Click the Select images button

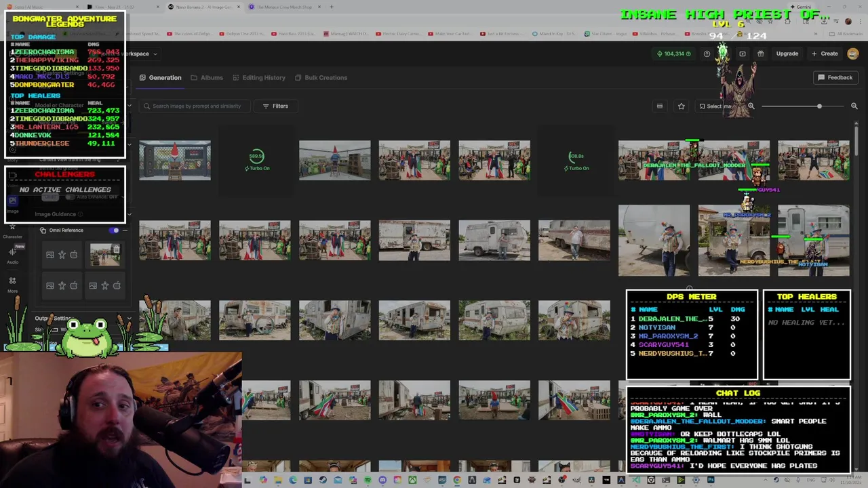click(x=716, y=106)
